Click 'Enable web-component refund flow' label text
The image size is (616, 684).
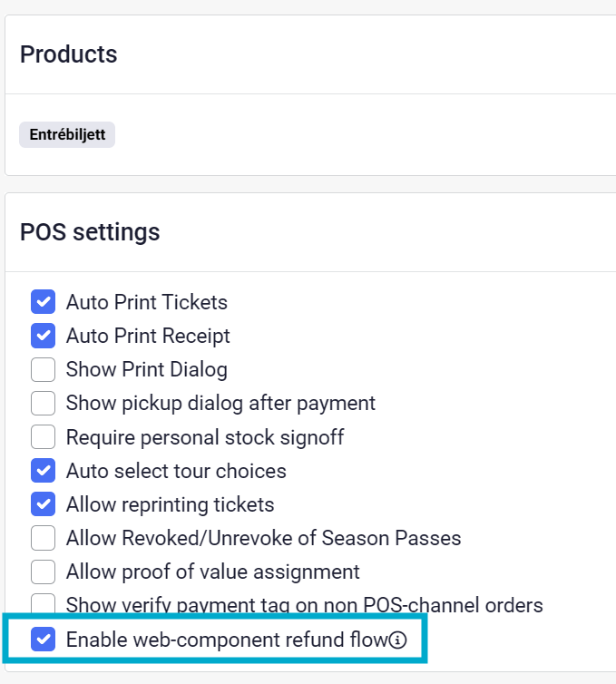pyautogui.click(x=227, y=640)
